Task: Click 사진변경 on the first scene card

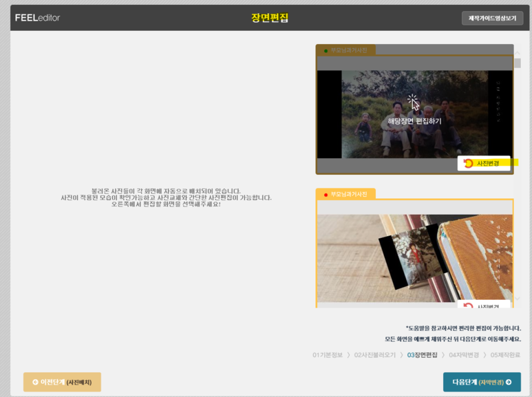Action: [x=484, y=163]
